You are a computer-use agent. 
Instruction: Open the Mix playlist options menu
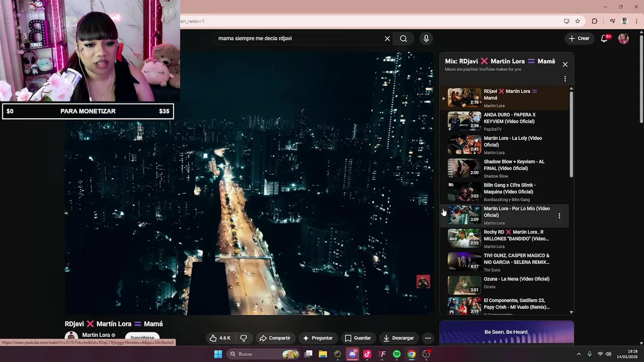pos(565,79)
